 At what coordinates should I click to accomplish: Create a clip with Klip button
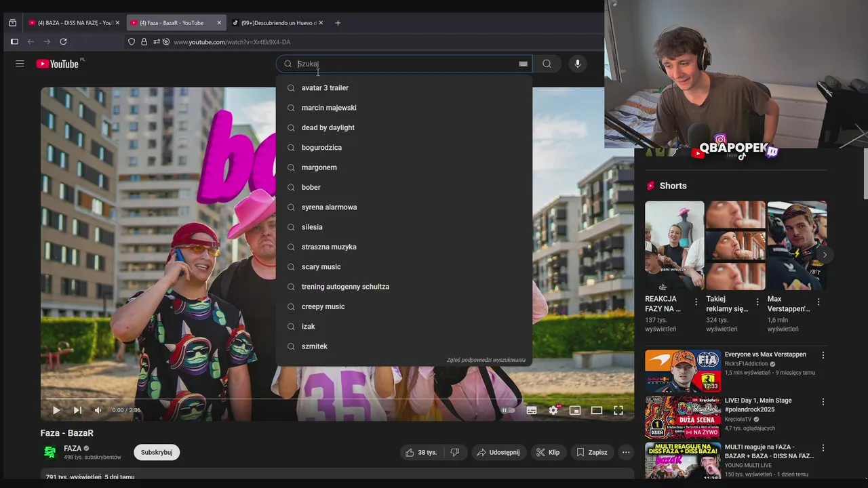point(548,452)
